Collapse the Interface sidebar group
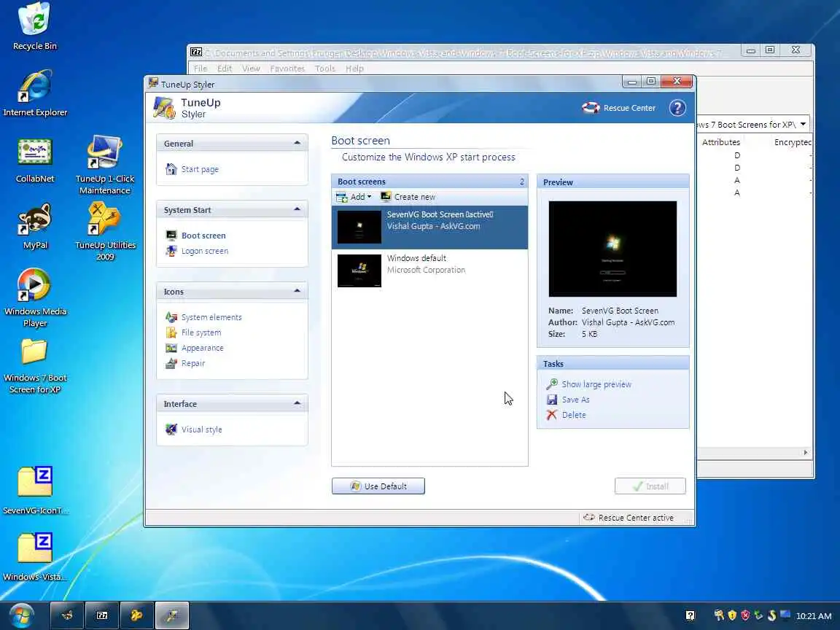Viewport: 840px width, 630px height. point(297,403)
